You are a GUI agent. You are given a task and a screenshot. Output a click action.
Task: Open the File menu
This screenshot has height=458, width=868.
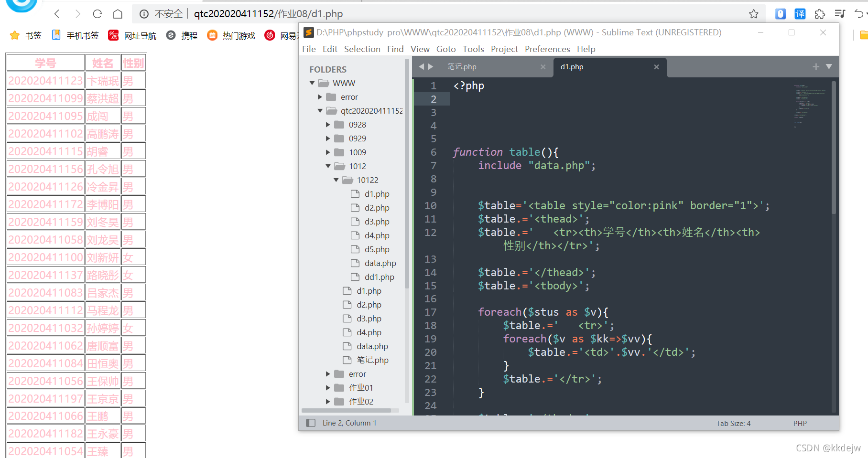pos(309,49)
